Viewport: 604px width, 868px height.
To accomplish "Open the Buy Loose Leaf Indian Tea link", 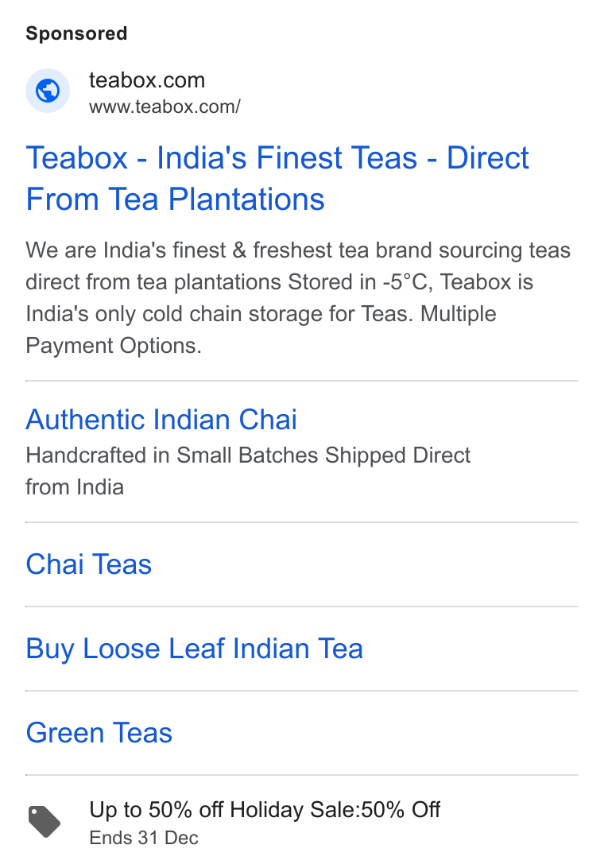I will click(x=195, y=649).
